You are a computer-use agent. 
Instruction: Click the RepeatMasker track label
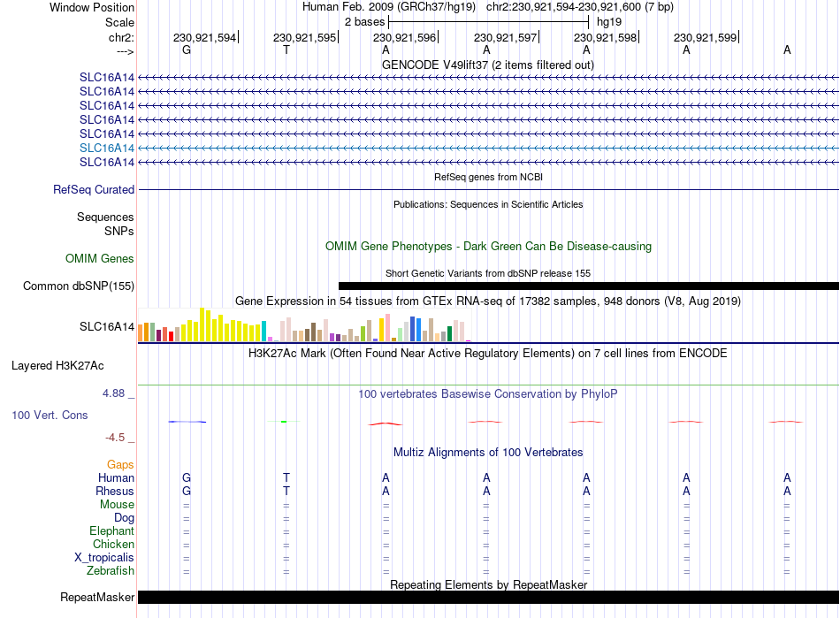tap(97, 597)
